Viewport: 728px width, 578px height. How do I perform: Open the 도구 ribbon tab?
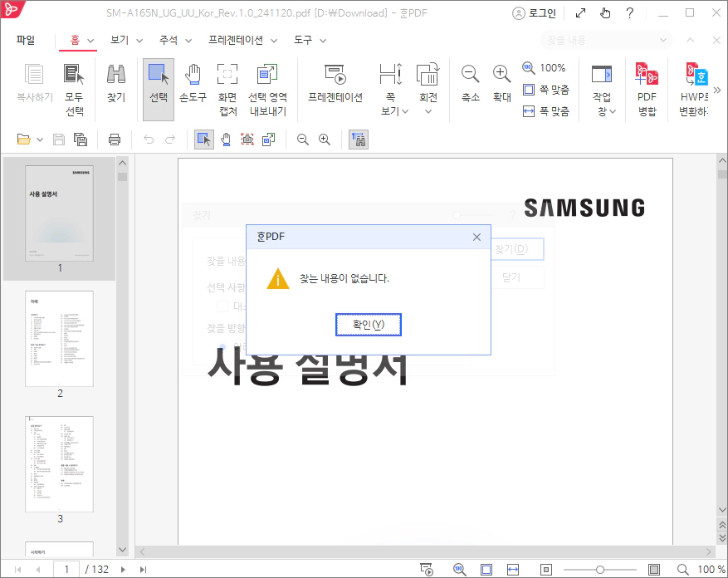tap(303, 41)
